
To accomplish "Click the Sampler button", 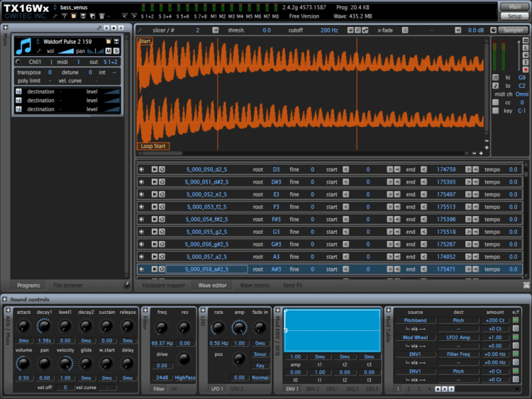I will (514, 30).
